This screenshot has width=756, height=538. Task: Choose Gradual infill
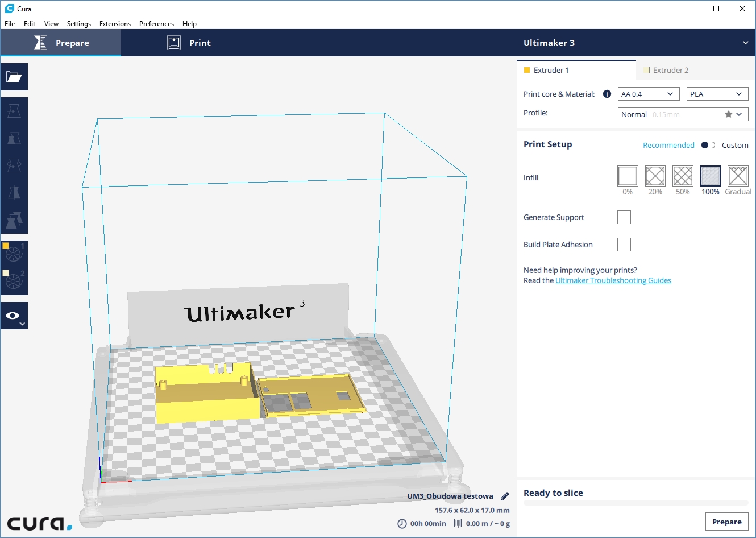tap(738, 176)
